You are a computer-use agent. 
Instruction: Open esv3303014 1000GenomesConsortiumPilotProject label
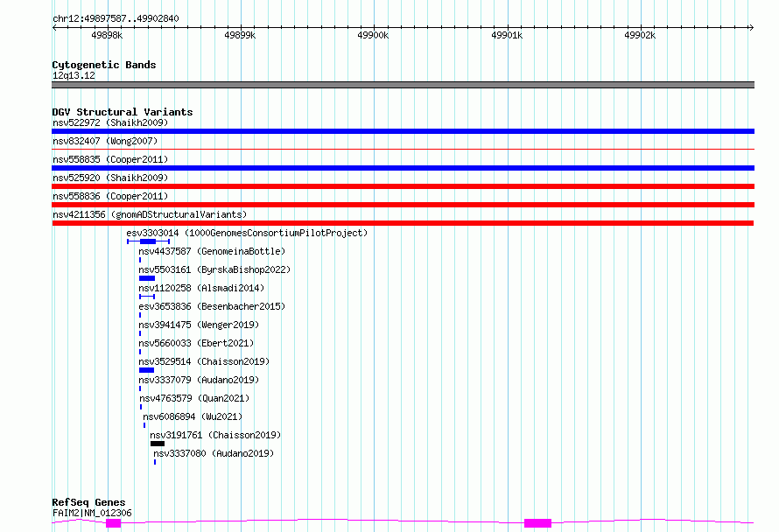247,233
